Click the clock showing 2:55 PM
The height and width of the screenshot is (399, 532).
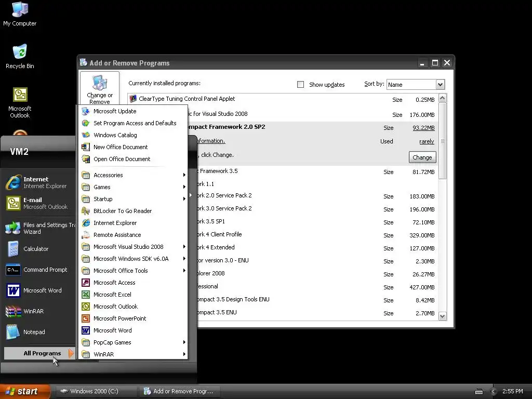click(512, 391)
